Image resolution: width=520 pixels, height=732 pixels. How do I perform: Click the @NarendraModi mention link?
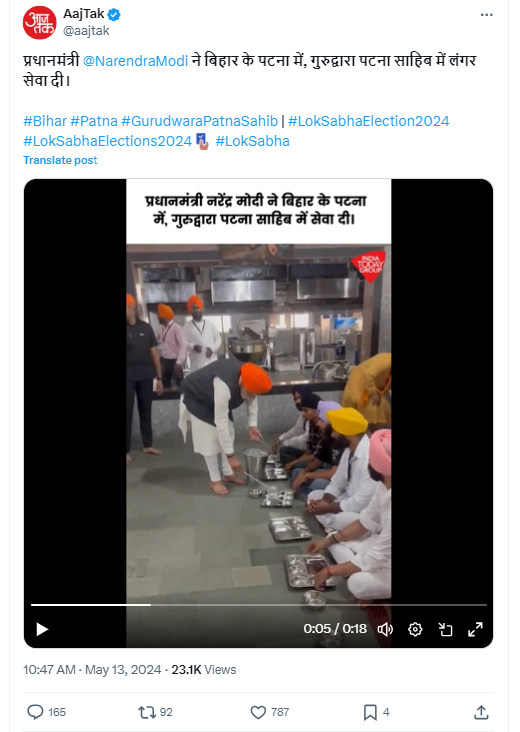pos(135,61)
